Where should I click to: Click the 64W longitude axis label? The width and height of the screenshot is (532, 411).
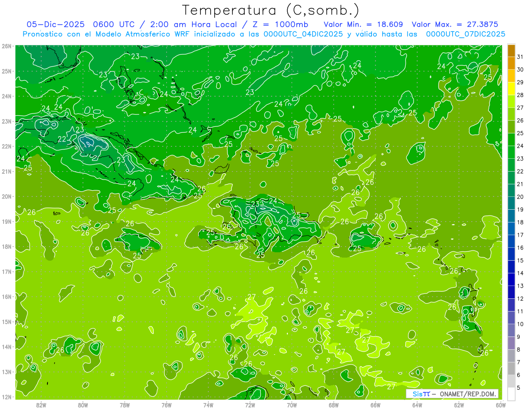[417, 405]
